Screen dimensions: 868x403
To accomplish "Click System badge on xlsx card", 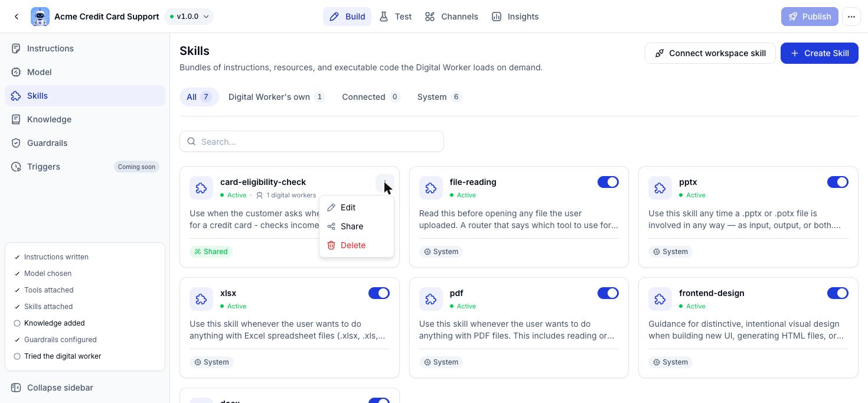I will [211, 362].
